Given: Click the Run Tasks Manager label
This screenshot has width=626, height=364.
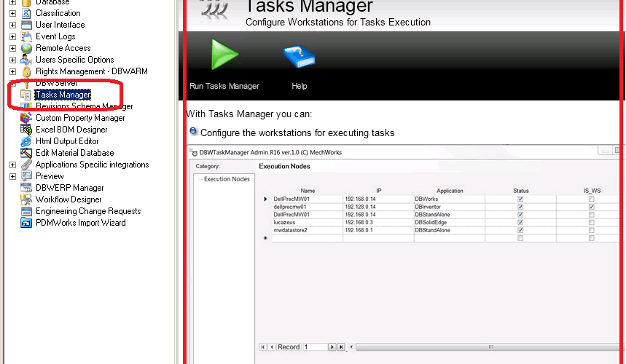Looking at the screenshot, I should [224, 86].
